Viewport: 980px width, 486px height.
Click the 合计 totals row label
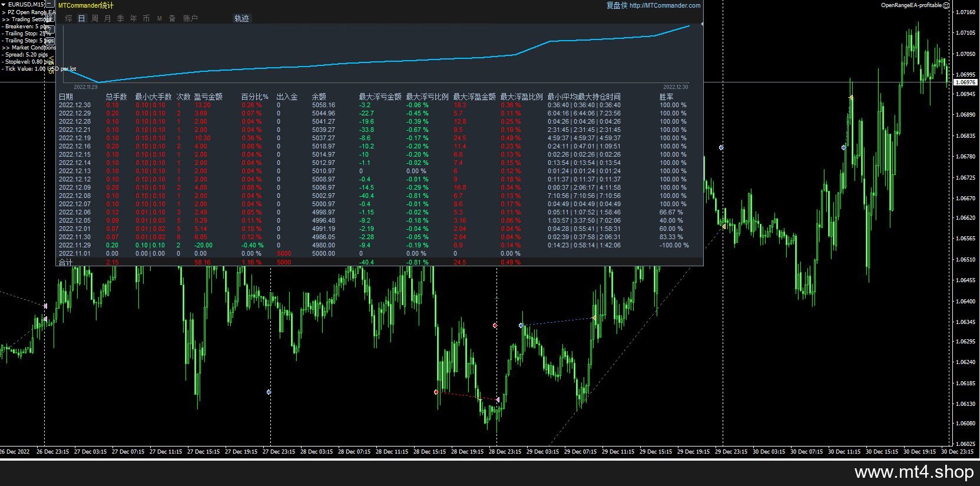[66, 262]
